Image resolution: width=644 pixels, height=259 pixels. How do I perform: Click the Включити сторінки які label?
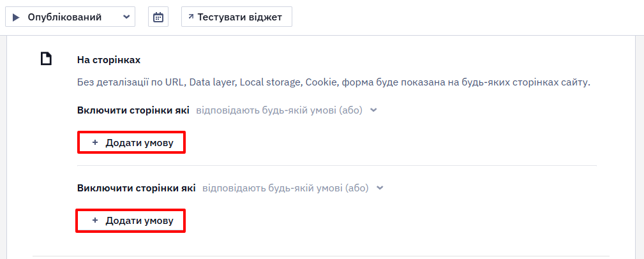133,110
